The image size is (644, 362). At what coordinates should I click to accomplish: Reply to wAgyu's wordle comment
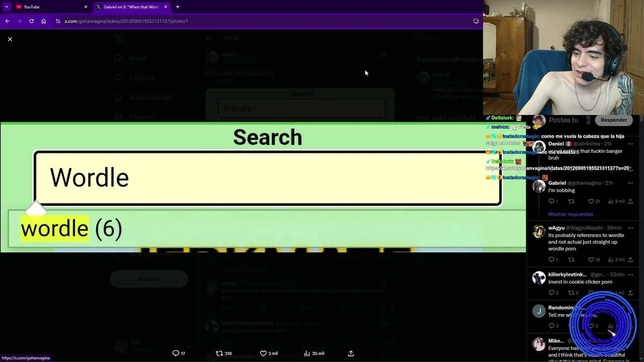click(x=552, y=259)
